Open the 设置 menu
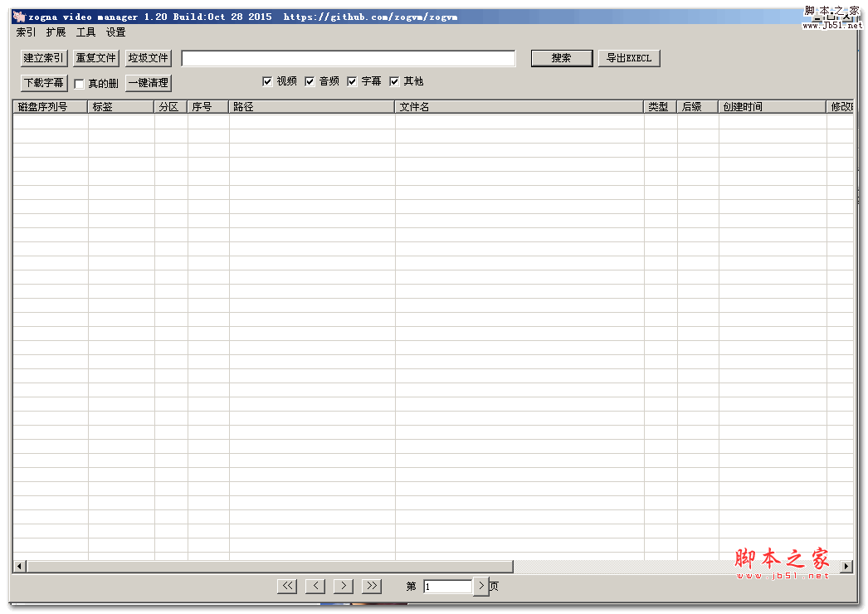868x614 pixels. 115,32
